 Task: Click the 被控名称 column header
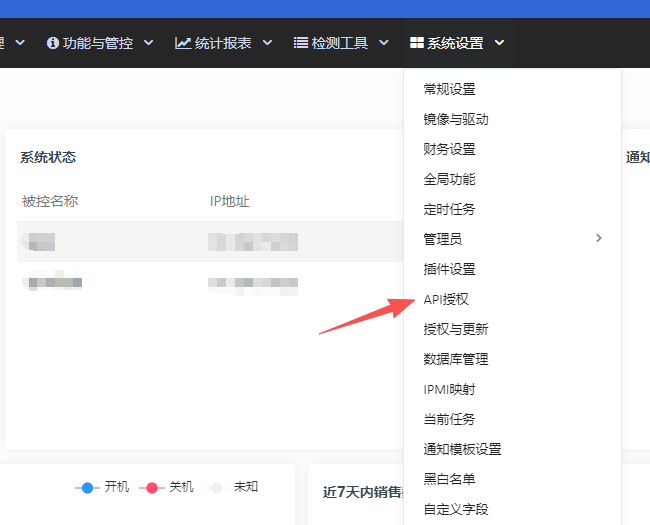(50, 201)
